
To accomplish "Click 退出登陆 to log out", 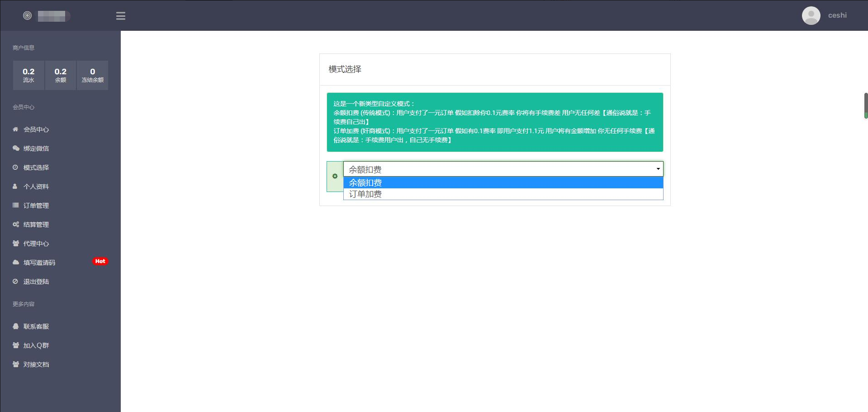I will point(36,282).
